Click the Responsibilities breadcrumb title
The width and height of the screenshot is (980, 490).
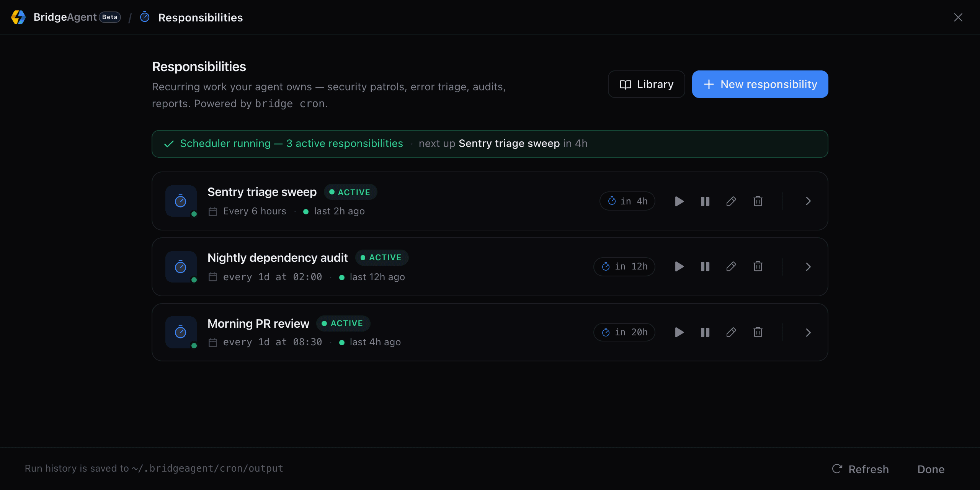pyautogui.click(x=201, y=18)
